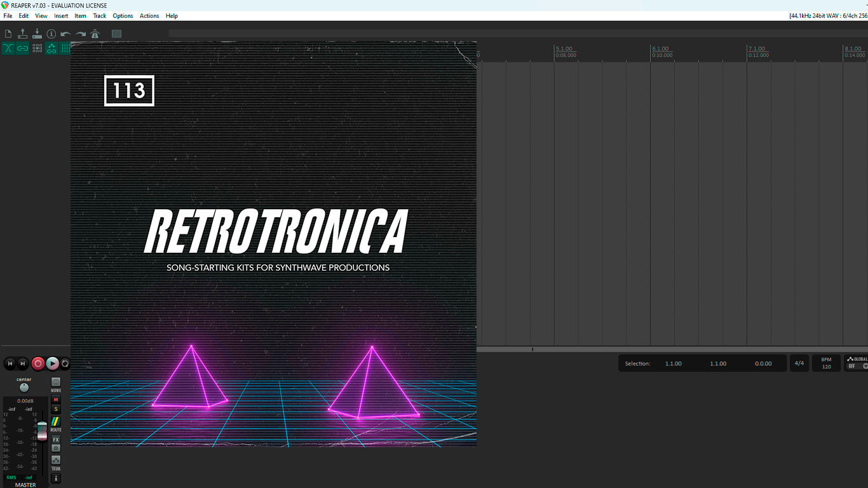Toggle envelope-points-move-with-items button
The image size is (868, 488).
(51, 48)
